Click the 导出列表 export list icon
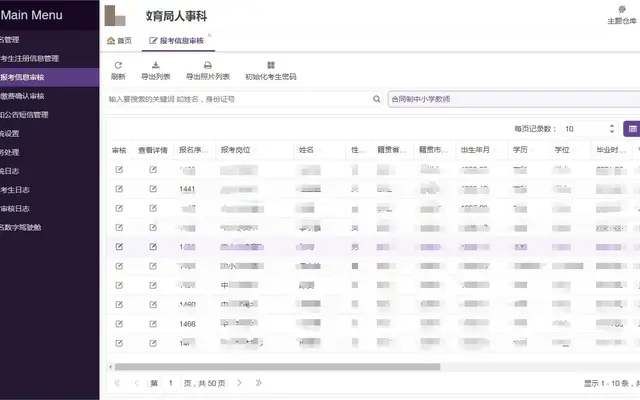 [156, 65]
